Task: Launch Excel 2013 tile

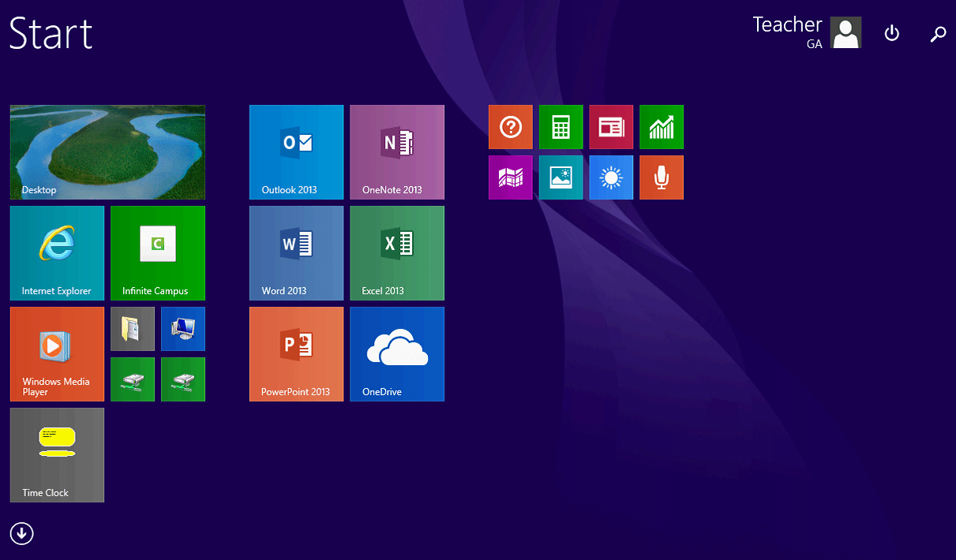Action: tap(397, 253)
